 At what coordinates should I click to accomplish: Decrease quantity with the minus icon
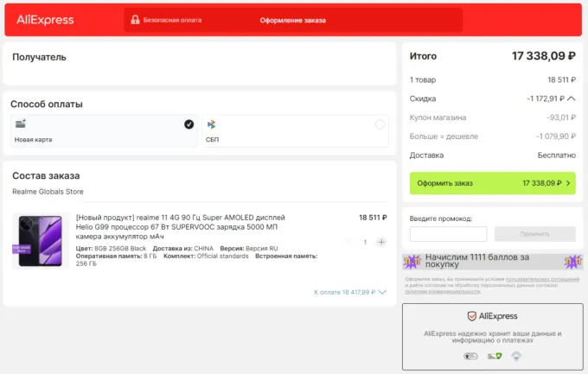pos(348,242)
